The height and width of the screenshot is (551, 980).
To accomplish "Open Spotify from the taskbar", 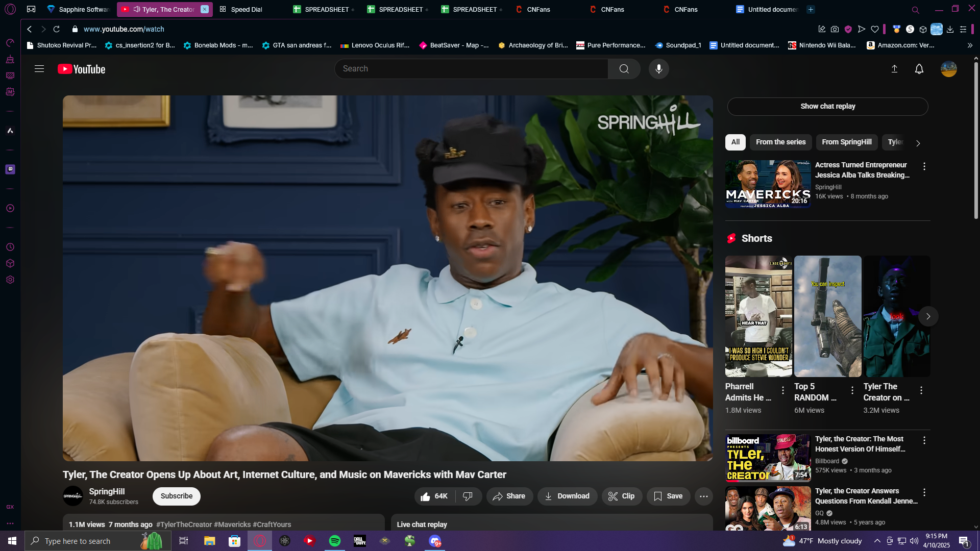I will [335, 541].
